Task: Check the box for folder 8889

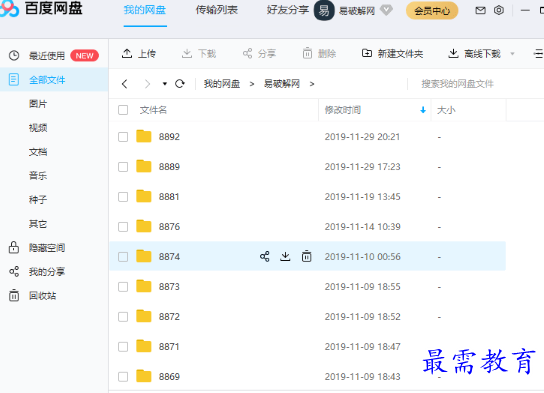Action: 123,167
